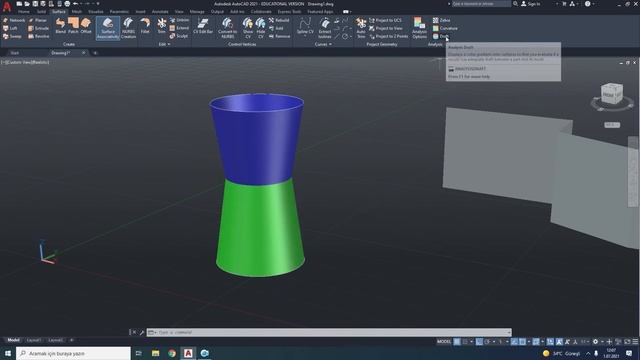The image size is (640, 360).
Task: Toggle NURBS Creation mode
Action: coord(128,28)
